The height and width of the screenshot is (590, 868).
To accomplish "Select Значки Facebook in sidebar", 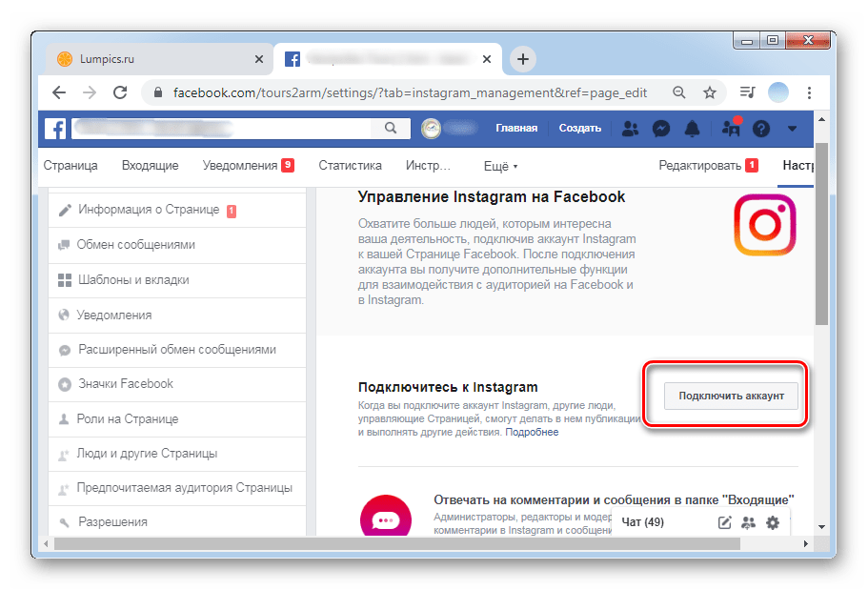I will click(x=177, y=384).
